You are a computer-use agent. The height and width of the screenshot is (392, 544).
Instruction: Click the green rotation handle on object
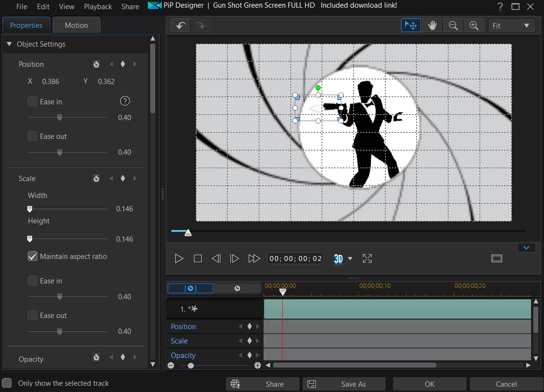pyautogui.click(x=318, y=88)
